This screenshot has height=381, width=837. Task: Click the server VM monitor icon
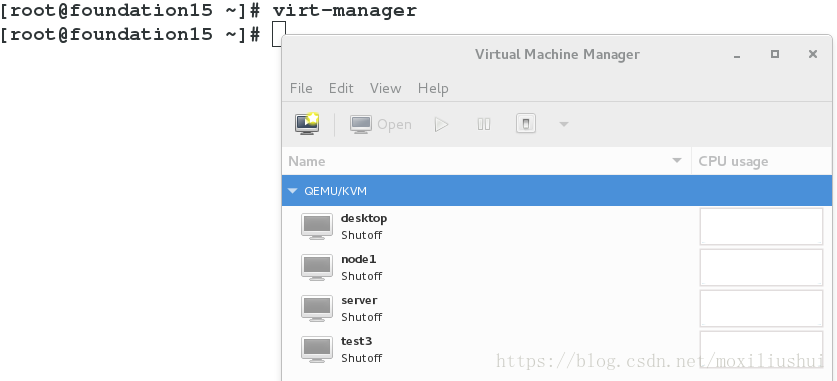317,309
